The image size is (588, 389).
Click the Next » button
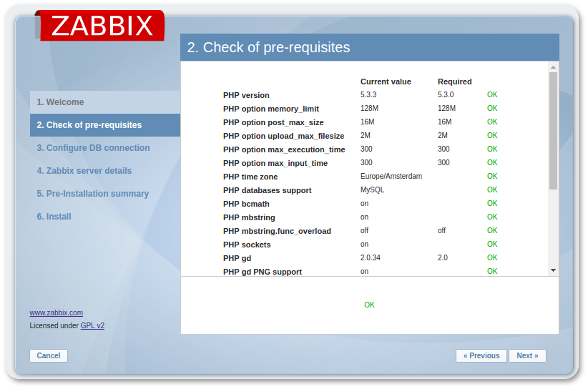click(x=527, y=355)
